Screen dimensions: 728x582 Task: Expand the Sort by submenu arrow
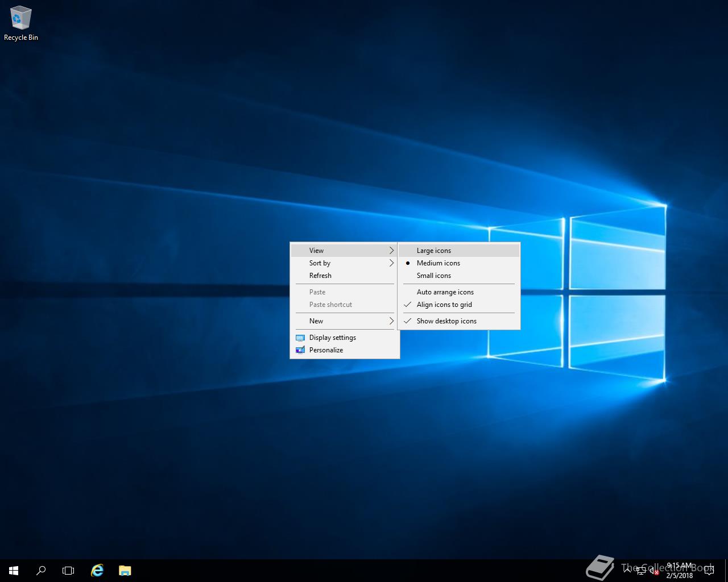pyautogui.click(x=391, y=263)
